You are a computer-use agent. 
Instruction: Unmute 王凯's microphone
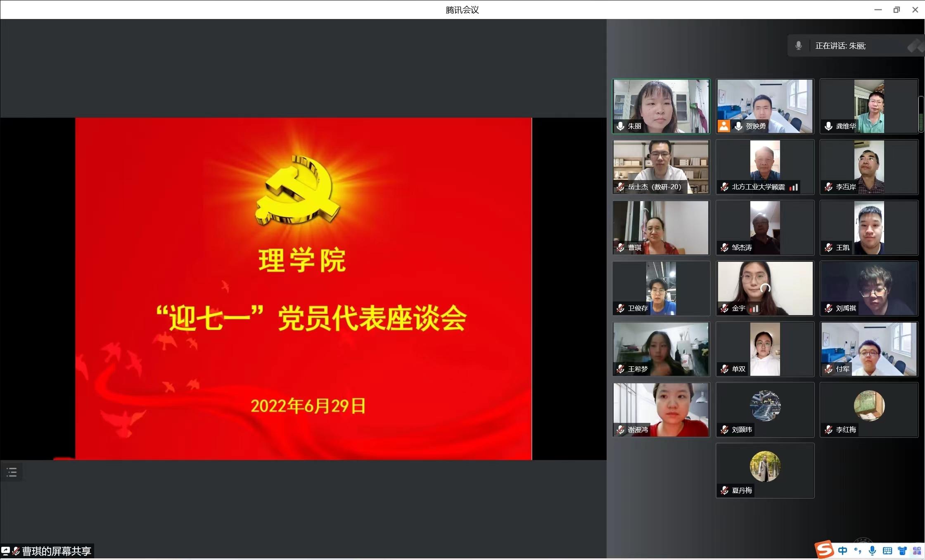pyautogui.click(x=828, y=248)
